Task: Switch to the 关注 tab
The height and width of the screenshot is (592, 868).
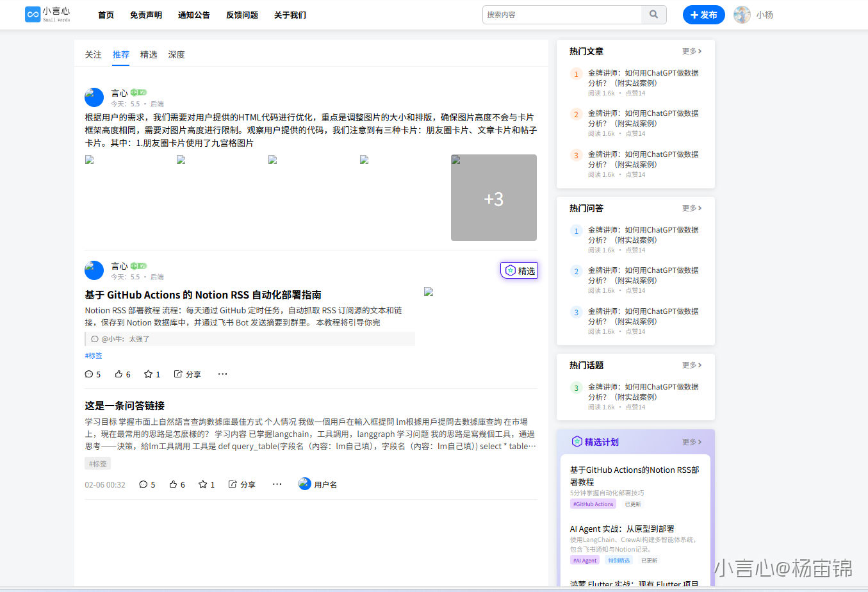Action: click(x=93, y=54)
